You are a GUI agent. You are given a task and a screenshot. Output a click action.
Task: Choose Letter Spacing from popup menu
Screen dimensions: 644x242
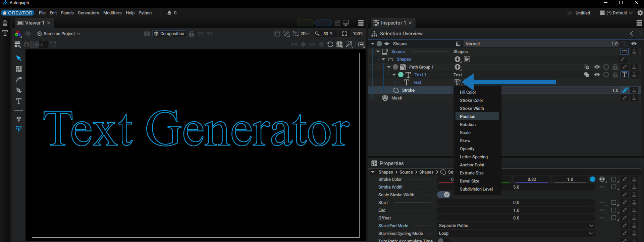coord(477,157)
